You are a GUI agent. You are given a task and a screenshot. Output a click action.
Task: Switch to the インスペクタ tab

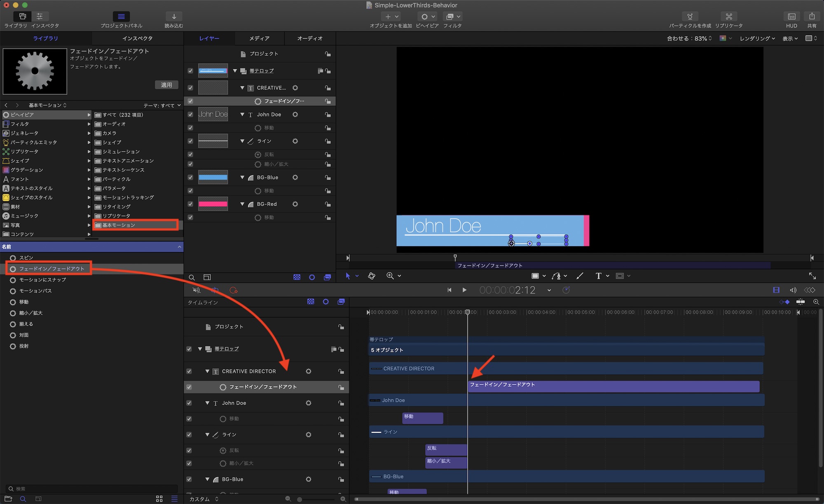click(137, 38)
